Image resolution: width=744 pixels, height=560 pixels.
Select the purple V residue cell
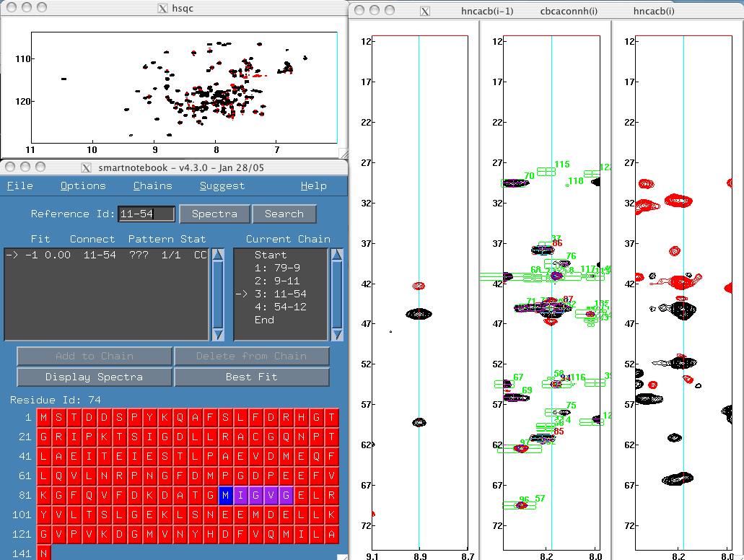click(271, 496)
